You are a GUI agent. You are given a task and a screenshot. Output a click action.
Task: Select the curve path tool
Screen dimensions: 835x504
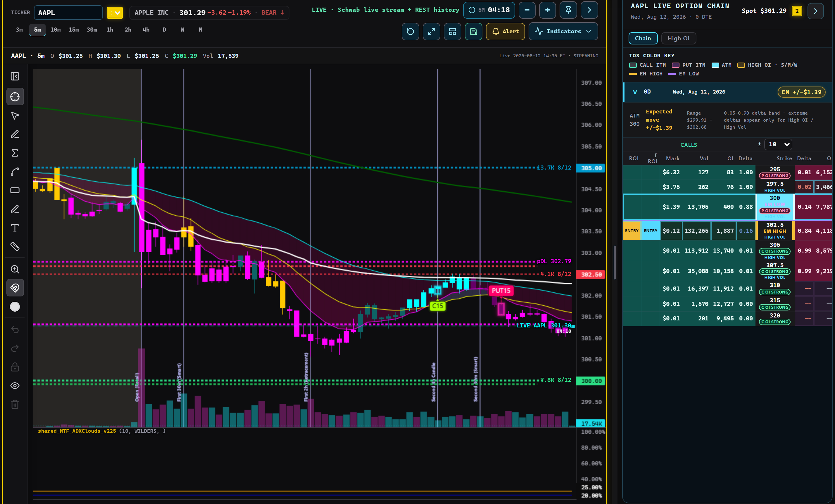tap(15, 172)
